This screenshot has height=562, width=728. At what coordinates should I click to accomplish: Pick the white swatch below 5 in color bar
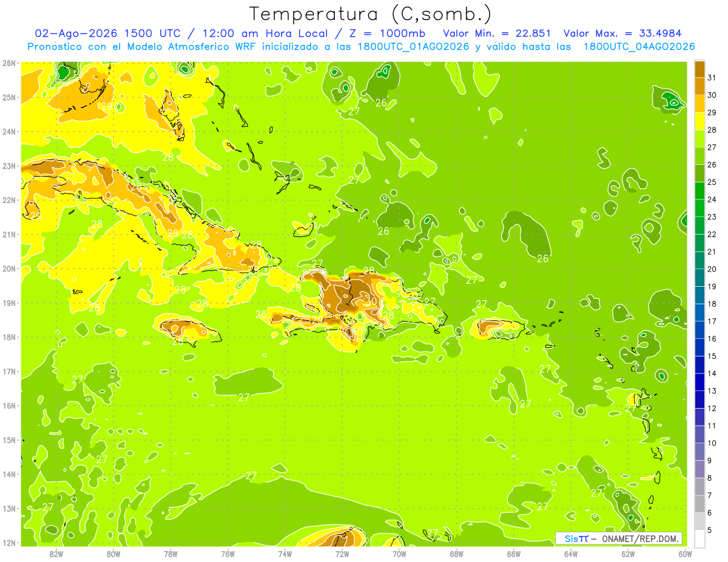click(x=699, y=538)
